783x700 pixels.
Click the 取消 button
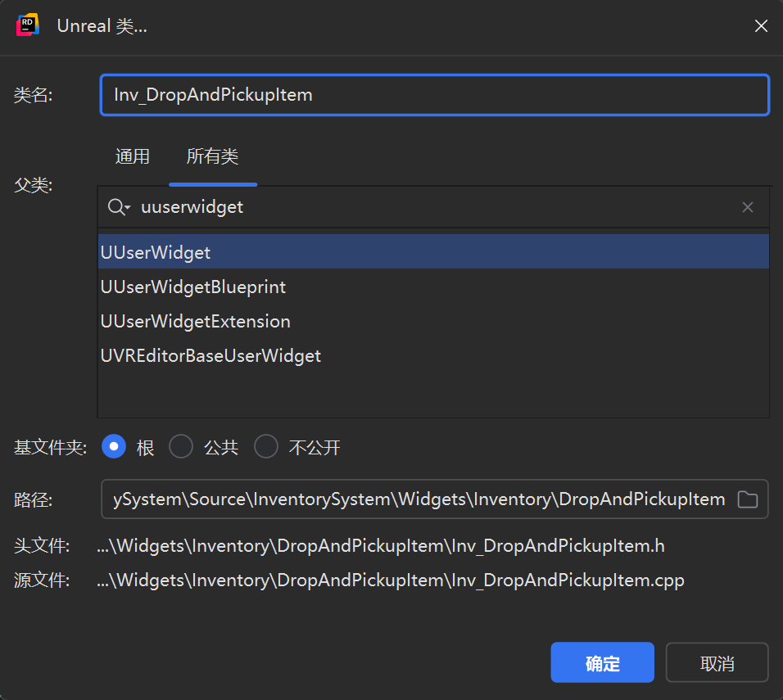tap(717, 662)
